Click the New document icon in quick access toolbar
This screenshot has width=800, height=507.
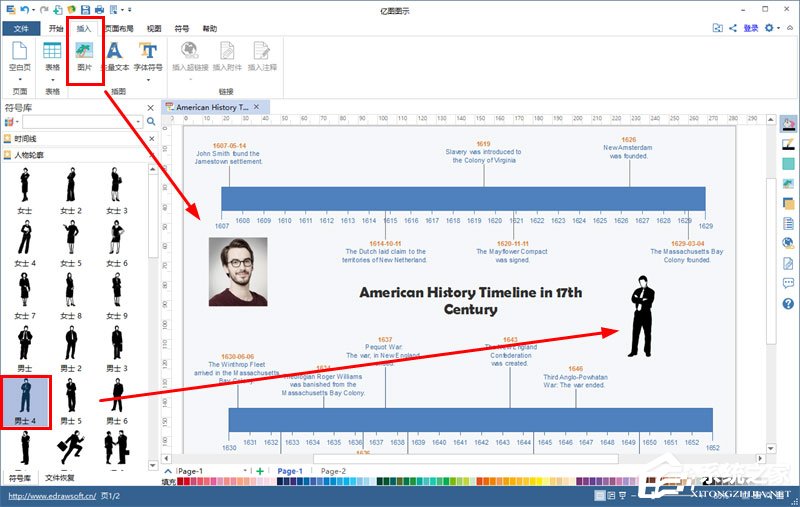[58, 9]
